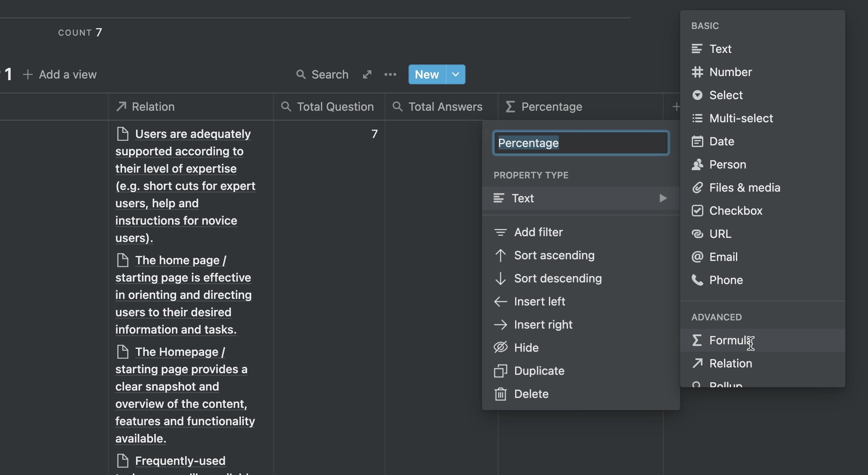Click the plus icon to add a property column
Screen dimensions: 868x475
[x=675, y=107]
